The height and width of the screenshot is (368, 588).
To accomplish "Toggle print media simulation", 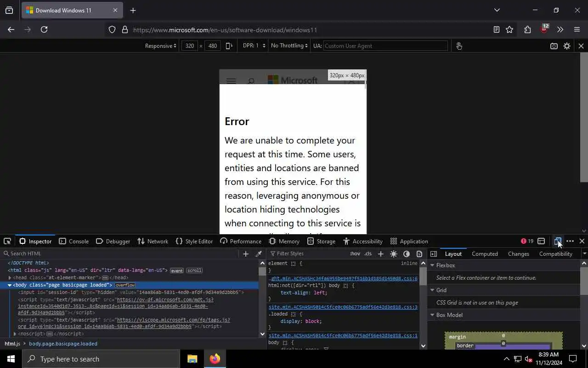I will click(x=419, y=253).
